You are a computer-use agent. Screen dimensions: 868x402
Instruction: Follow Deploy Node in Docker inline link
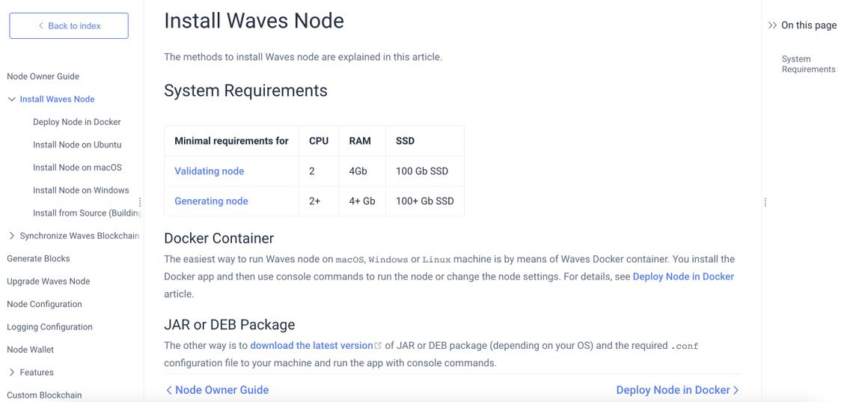(683, 276)
